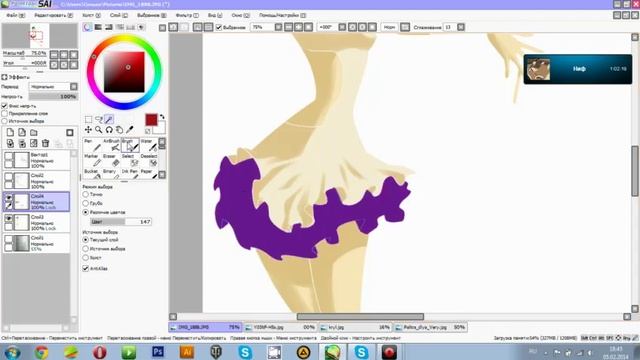Select the Marker tool
Viewport: 640px width, 360px height.
pos(92,160)
